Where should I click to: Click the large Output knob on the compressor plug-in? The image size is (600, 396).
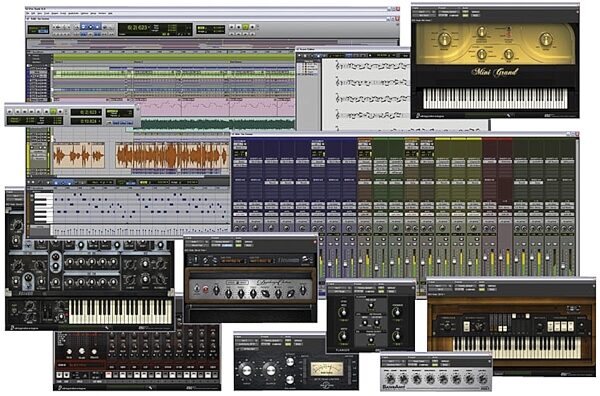pos(271,370)
